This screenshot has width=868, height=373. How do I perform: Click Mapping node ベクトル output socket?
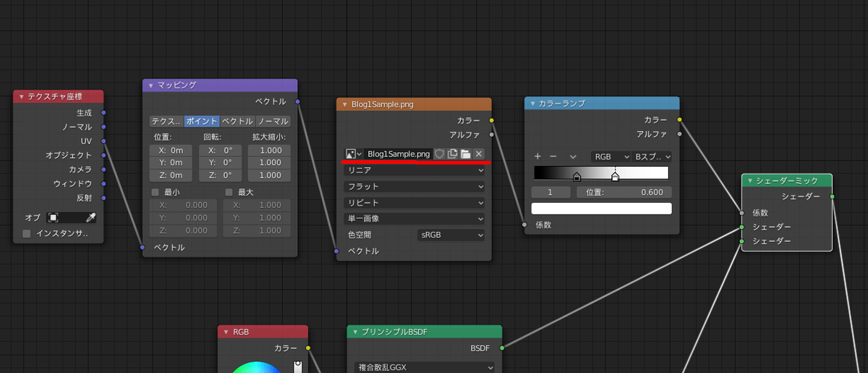(x=298, y=101)
